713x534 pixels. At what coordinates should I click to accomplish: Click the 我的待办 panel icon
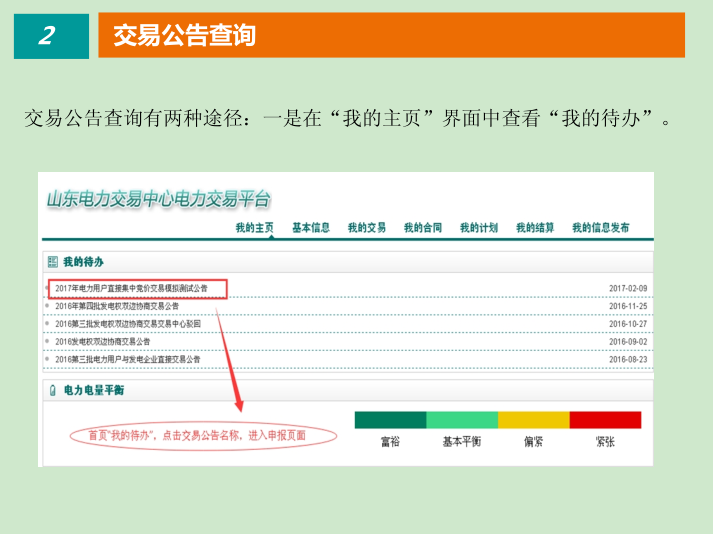click(52, 261)
